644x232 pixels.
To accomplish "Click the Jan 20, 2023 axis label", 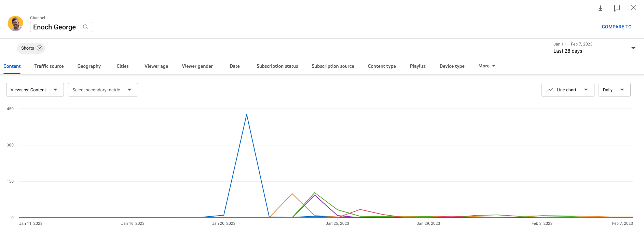I will point(224,223).
